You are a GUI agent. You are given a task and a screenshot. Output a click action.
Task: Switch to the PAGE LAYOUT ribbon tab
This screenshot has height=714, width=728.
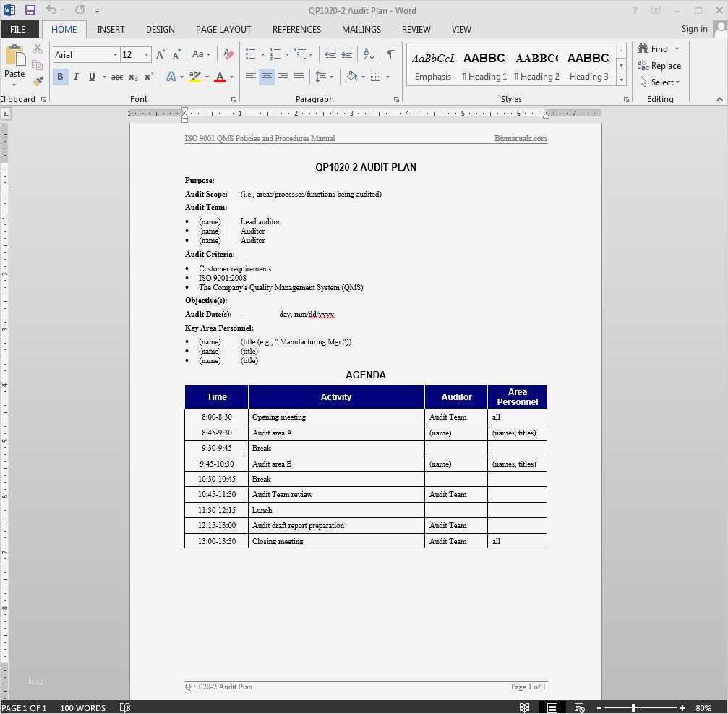click(x=223, y=29)
